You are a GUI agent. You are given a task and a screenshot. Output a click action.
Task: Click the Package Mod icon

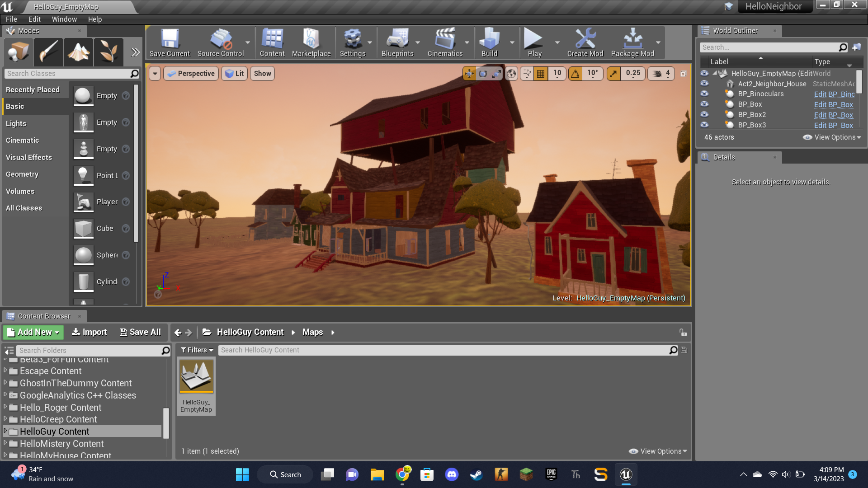pyautogui.click(x=632, y=43)
